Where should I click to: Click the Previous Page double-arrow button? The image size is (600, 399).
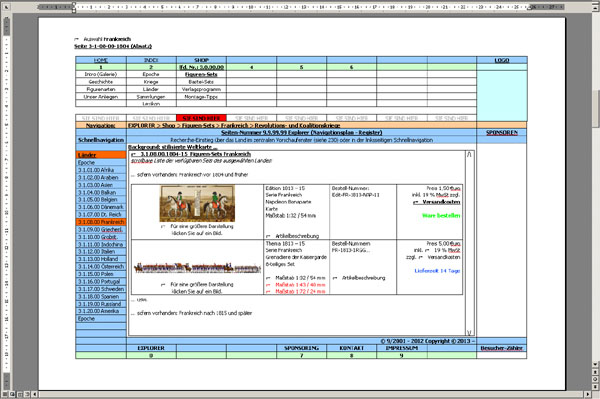[595, 371]
